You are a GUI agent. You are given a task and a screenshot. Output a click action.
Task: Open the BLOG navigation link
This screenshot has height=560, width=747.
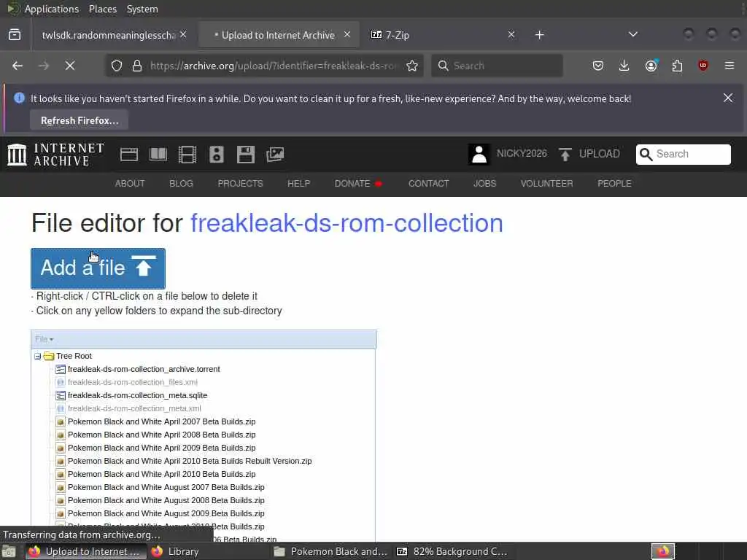coord(181,184)
